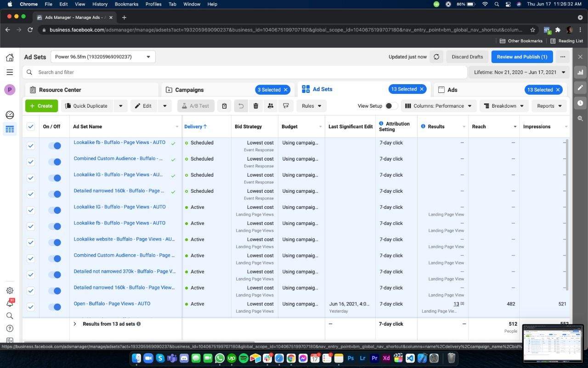The image size is (588, 368).
Task: Turn off the Open - Buffalo ad set switch
Action: [55, 307]
